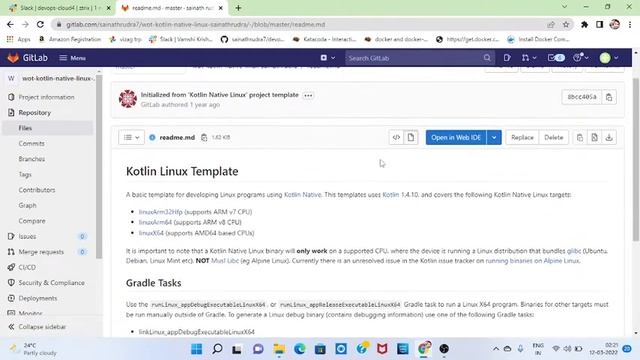
Task: Open the page vertical scrollbar
Action: (x=636, y=159)
